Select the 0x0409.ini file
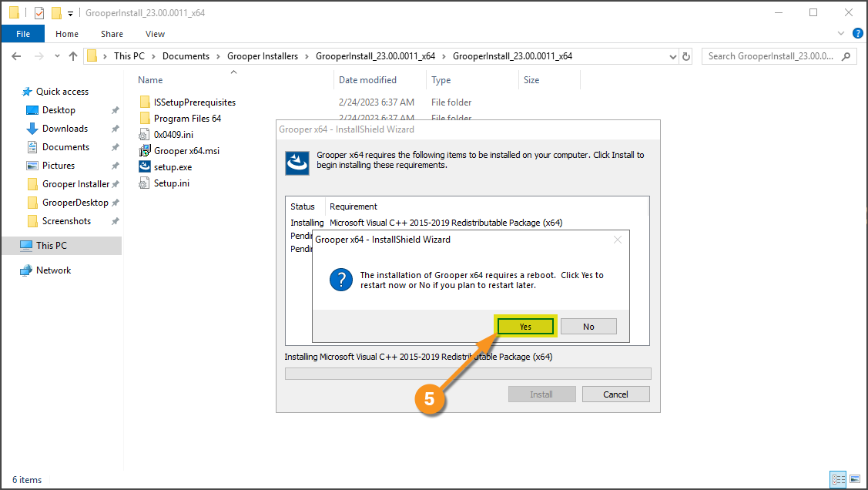This screenshot has width=868, height=490. tap(173, 135)
